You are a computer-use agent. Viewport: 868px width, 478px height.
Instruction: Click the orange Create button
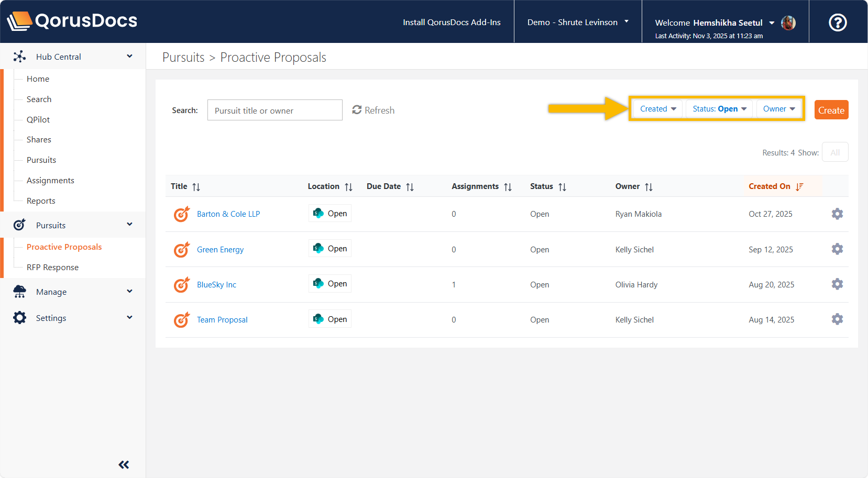click(831, 110)
